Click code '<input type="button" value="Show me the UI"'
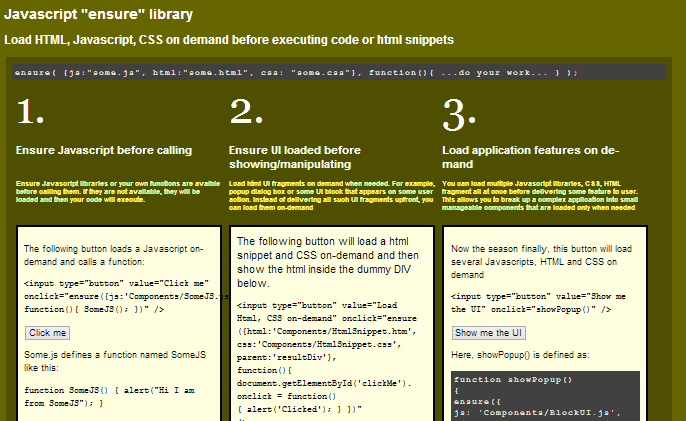This screenshot has height=421, width=686. pos(538,303)
